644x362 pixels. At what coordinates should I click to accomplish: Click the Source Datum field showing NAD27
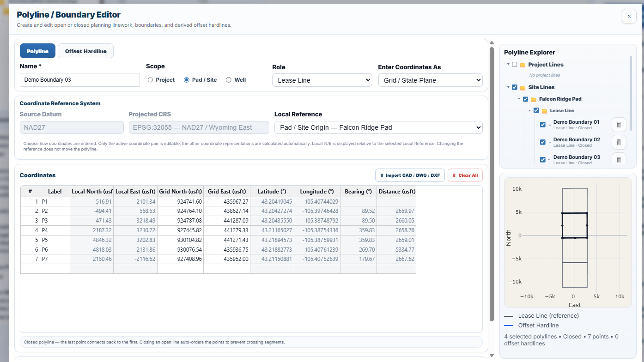click(72, 127)
